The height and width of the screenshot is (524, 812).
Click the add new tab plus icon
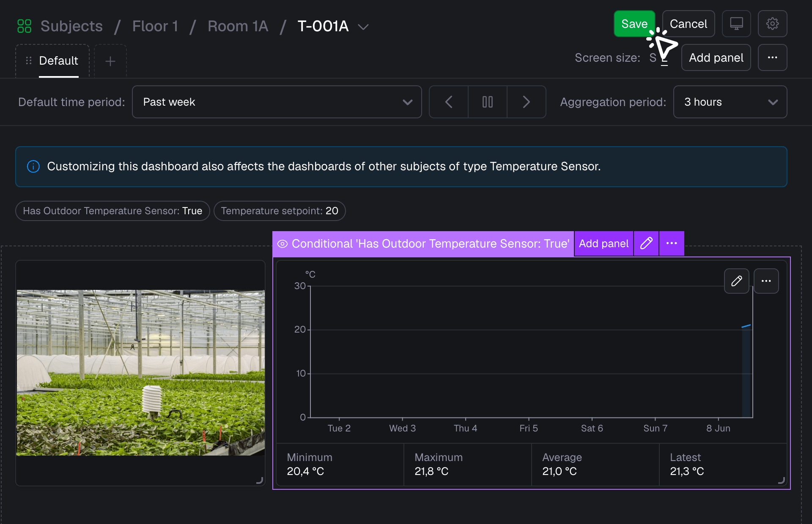[110, 61]
